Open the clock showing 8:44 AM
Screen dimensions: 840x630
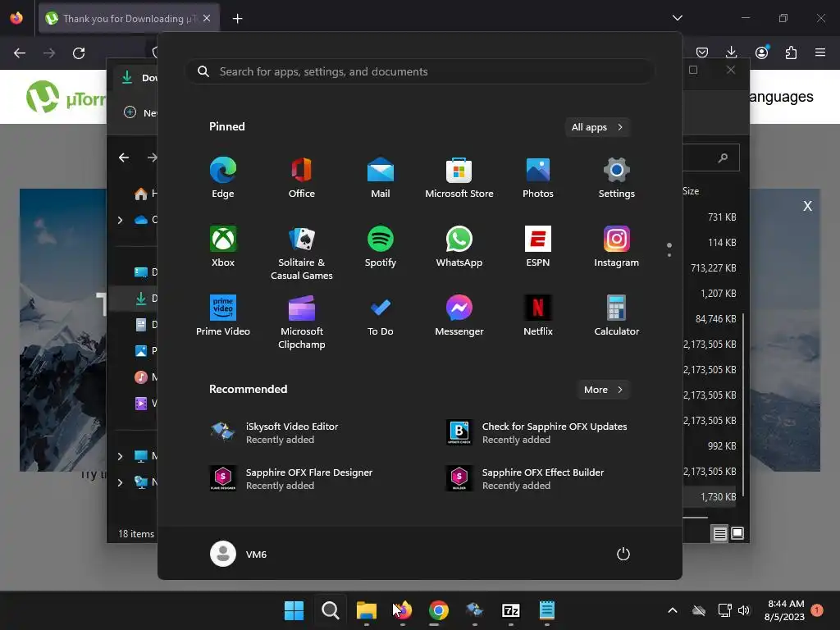(x=786, y=610)
